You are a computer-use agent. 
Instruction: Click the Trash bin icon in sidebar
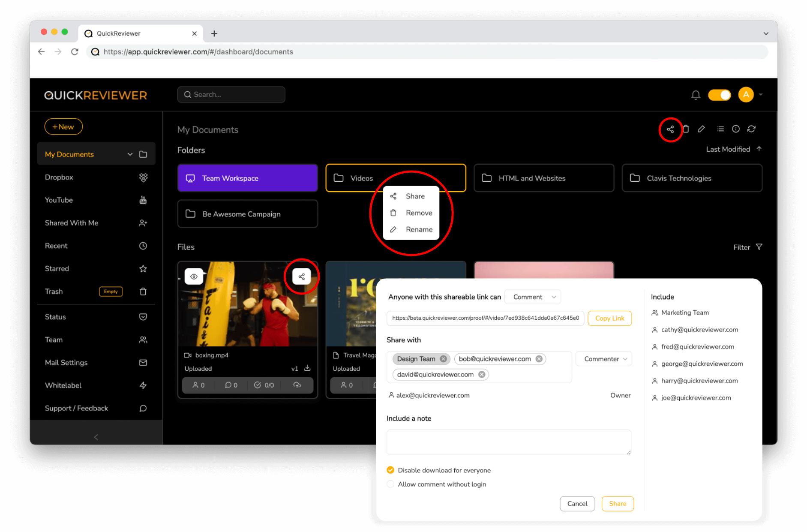(143, 292)
